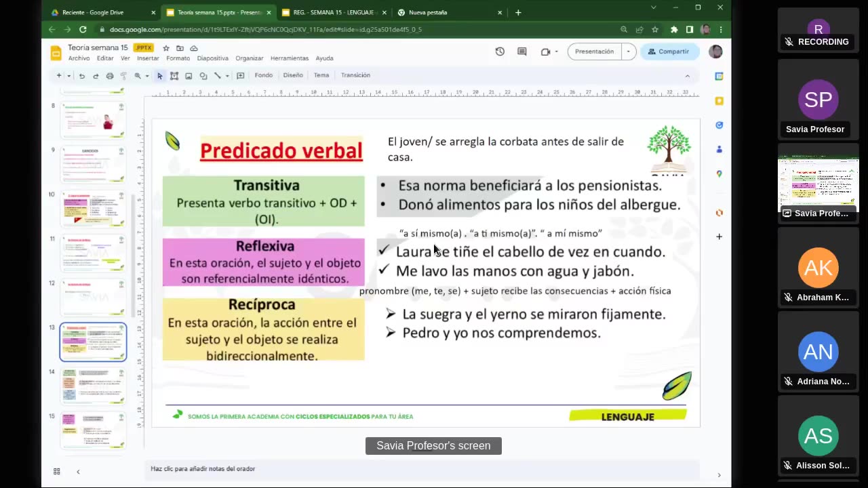Screen dimensions: 868x488
Task: Open the Formato menu
Action: [178, 58]
